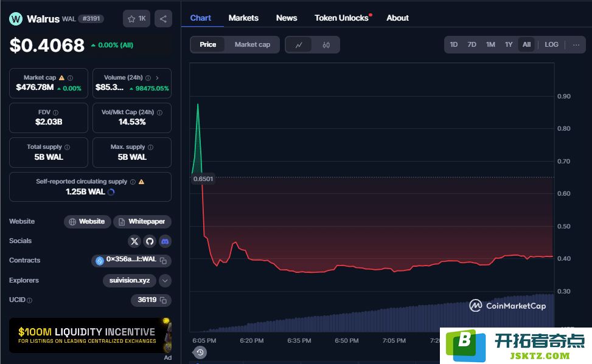
Task: Show FDV info tooltip
Action: tap(55, 112)
